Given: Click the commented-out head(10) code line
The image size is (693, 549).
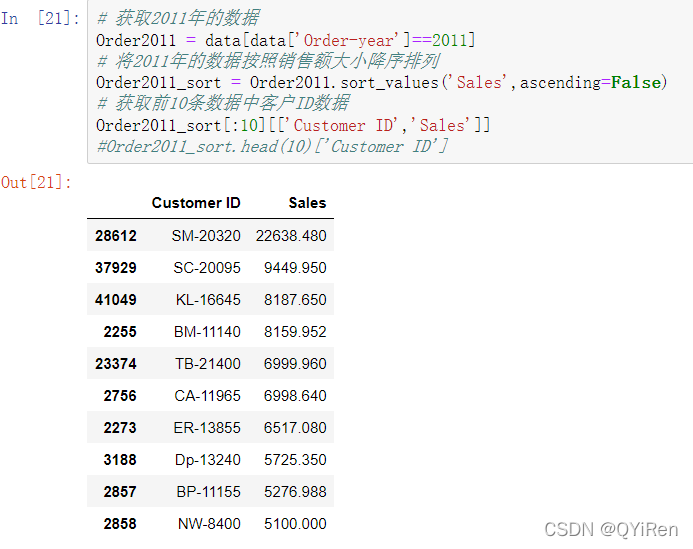Looking at the screenshot, I should click(x=272, y=146).
